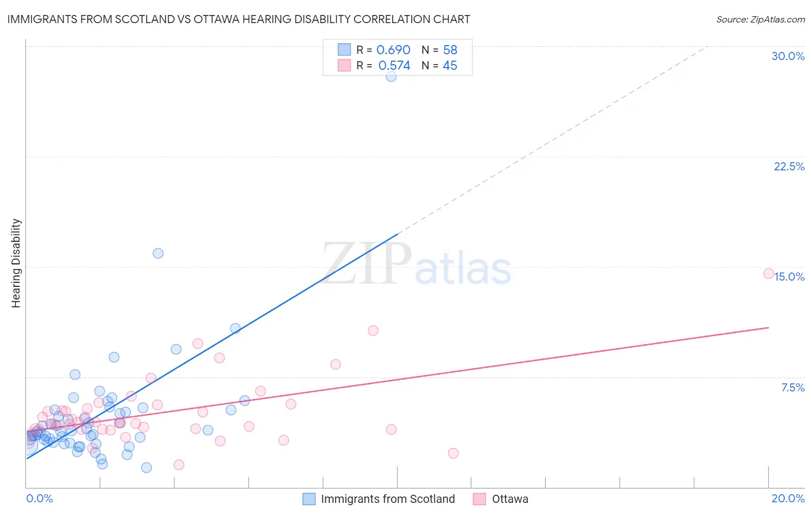Click the blue legend swatch for Immigrants from Scotland

(309, 499)
